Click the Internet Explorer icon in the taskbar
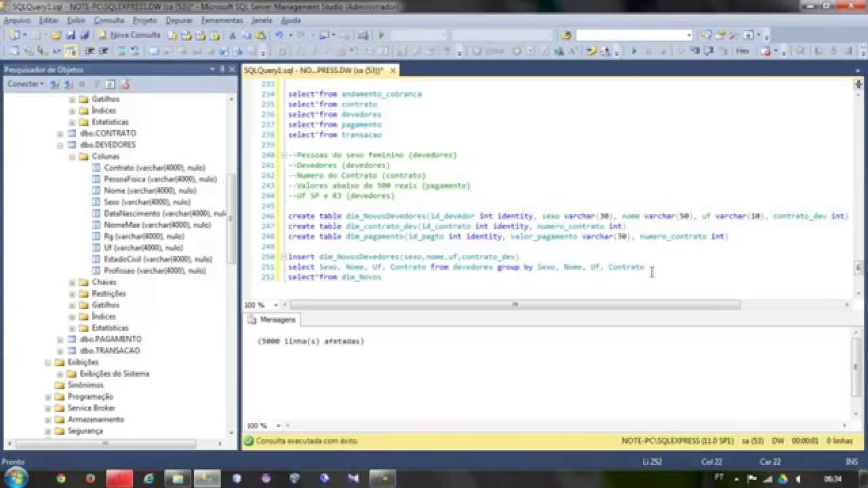 149,478
